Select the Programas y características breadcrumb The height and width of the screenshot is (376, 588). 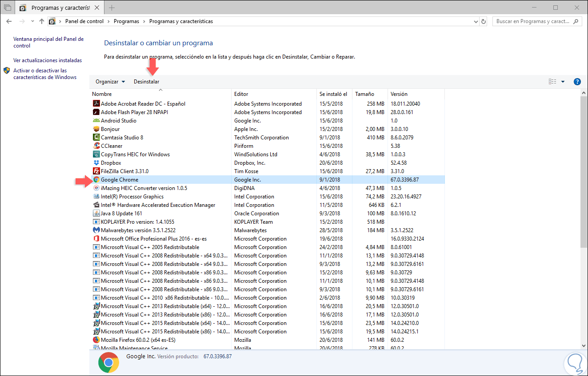tap(181, 21)
